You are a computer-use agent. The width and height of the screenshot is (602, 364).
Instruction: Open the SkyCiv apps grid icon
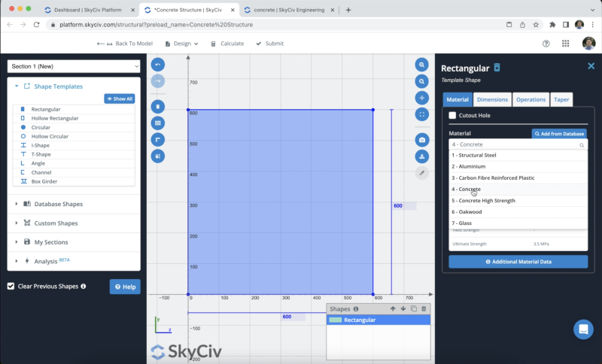tap(566, 44)
